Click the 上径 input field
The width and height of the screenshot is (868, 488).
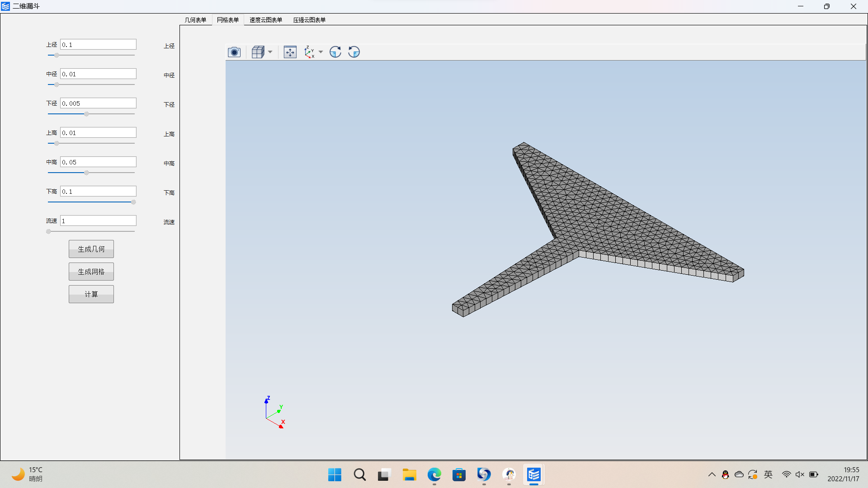coord(98,45)
